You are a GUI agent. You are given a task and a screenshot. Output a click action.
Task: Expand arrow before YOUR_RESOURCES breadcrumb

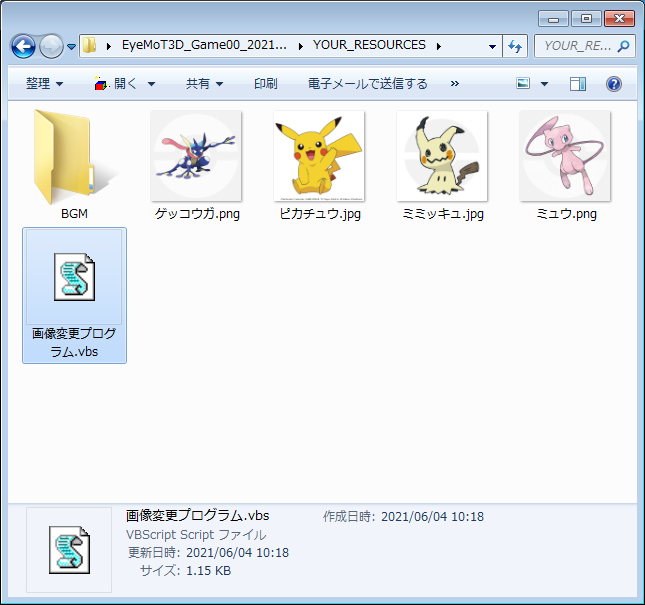(x=301, y=46)
